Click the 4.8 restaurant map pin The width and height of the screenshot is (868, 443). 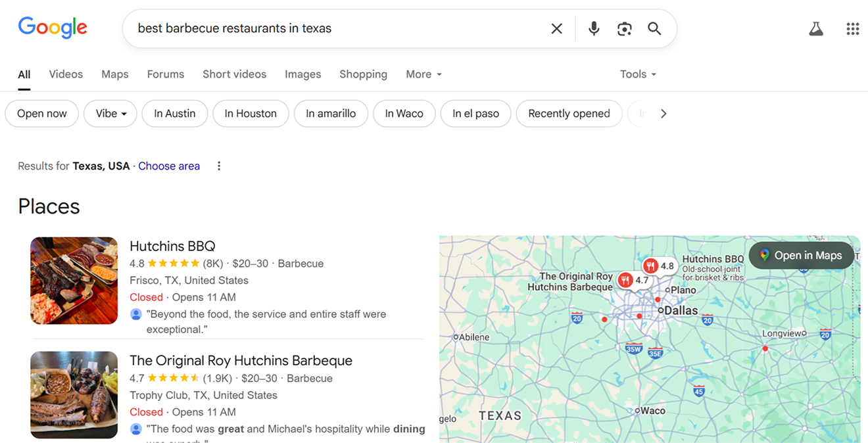click(659, 266)
